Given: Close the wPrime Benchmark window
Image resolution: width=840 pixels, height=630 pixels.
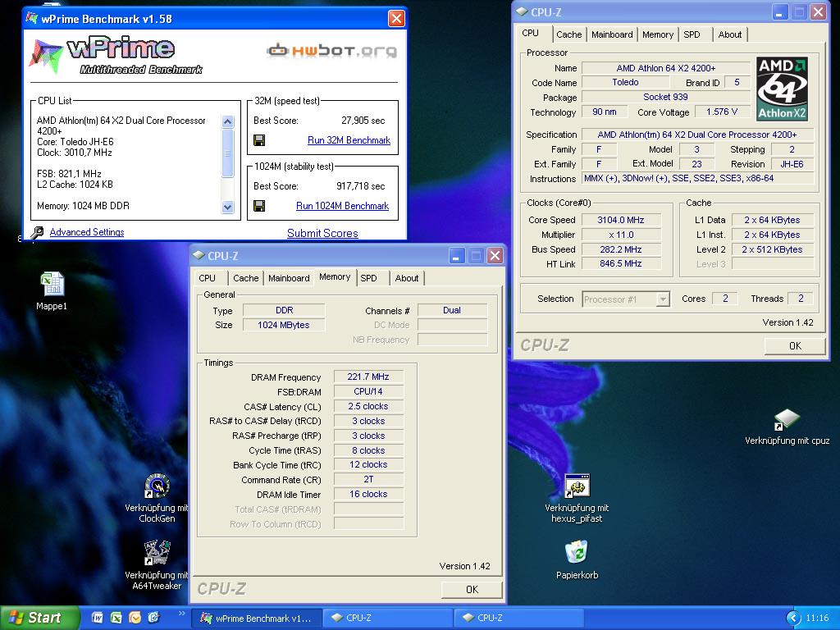Looking at the screenshot, I should click(396, 18).
